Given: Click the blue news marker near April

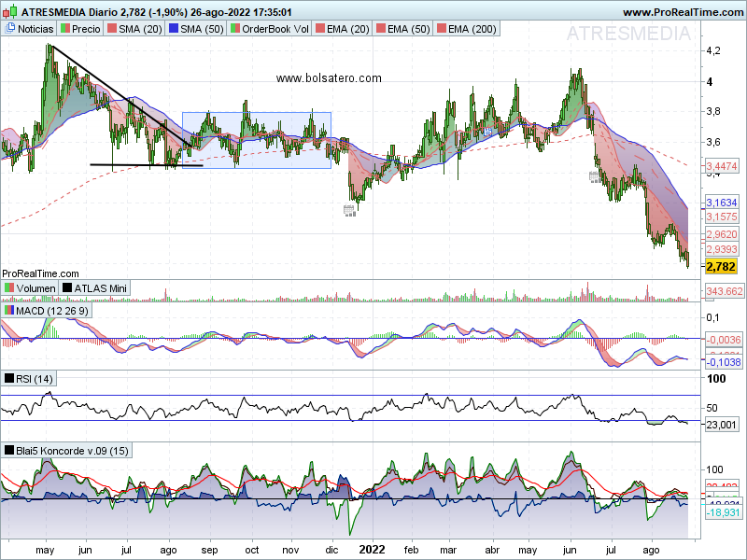Looking at the screenshot, I should 487,132.
